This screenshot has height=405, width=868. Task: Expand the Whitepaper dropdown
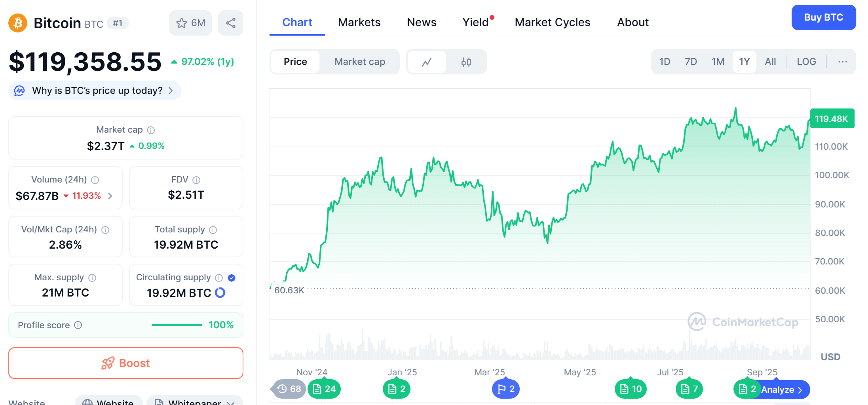coord(231,402)
